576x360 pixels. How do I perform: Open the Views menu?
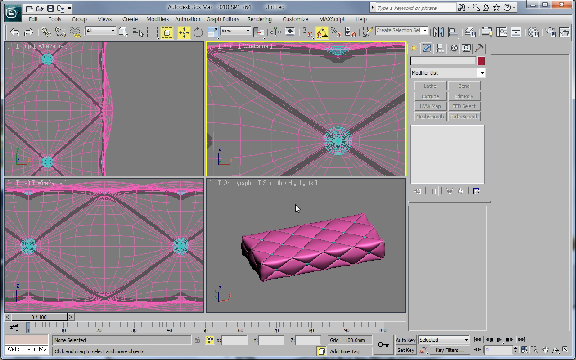(x=105, y=19)
